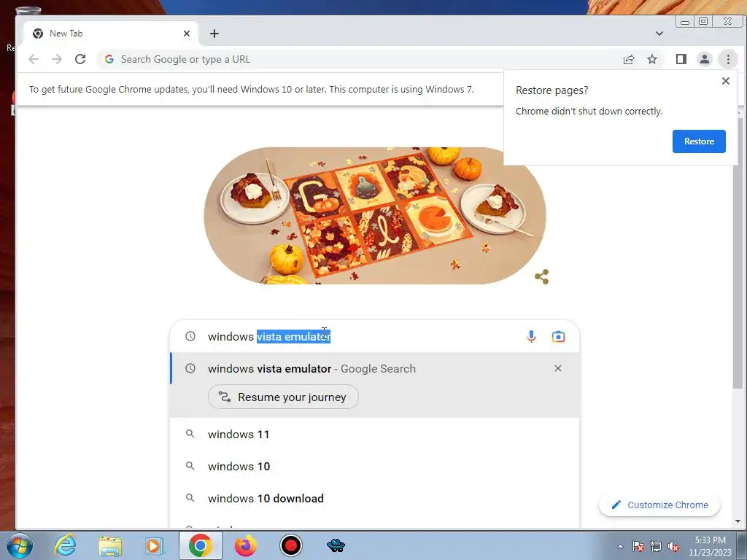This screenshot has height=560, width=747.
Task: Dismiss the Restore pages popup
Action: point(726,81)
